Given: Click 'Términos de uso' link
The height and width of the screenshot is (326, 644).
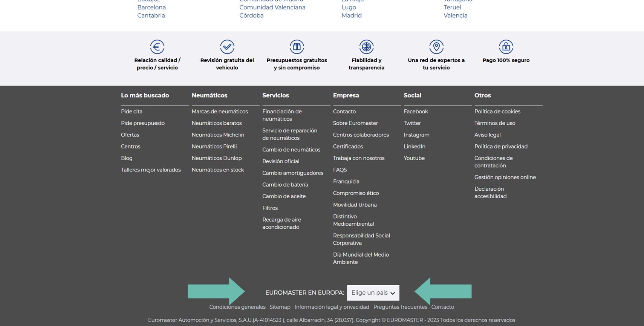Looking at the screenshot, I should click(x=495, y=123).
